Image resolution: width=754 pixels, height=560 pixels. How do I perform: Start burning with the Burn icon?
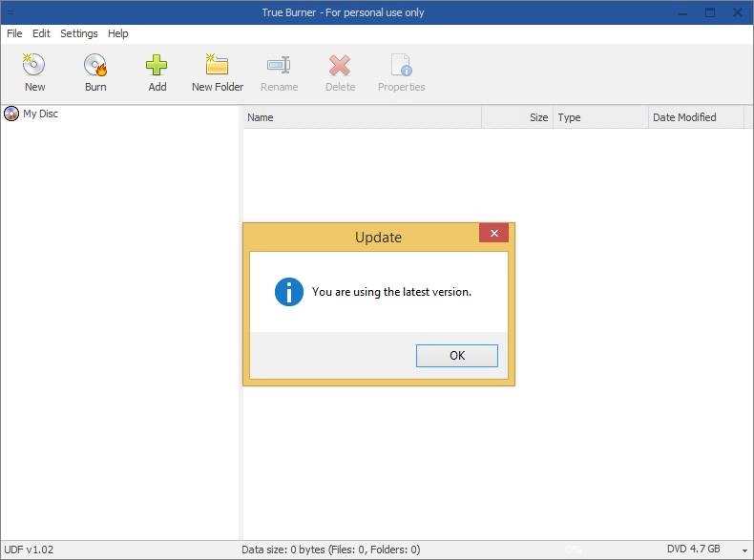pos(95,65)
